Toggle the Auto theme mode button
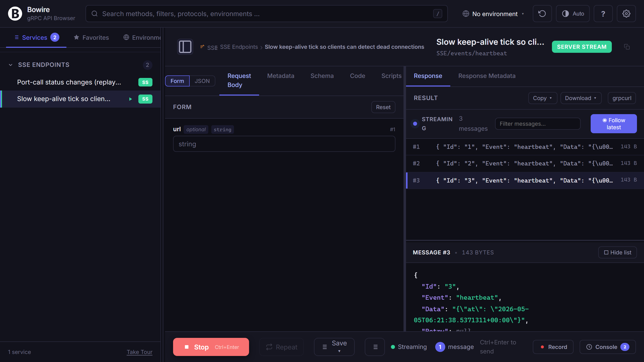Image resolution: width=644 pixels, height=362 pixels. [x=573, y=14]
